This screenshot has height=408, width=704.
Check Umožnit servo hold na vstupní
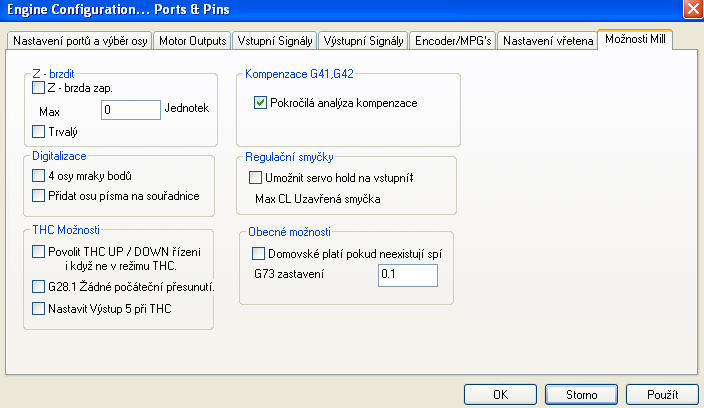coord(255,177)
